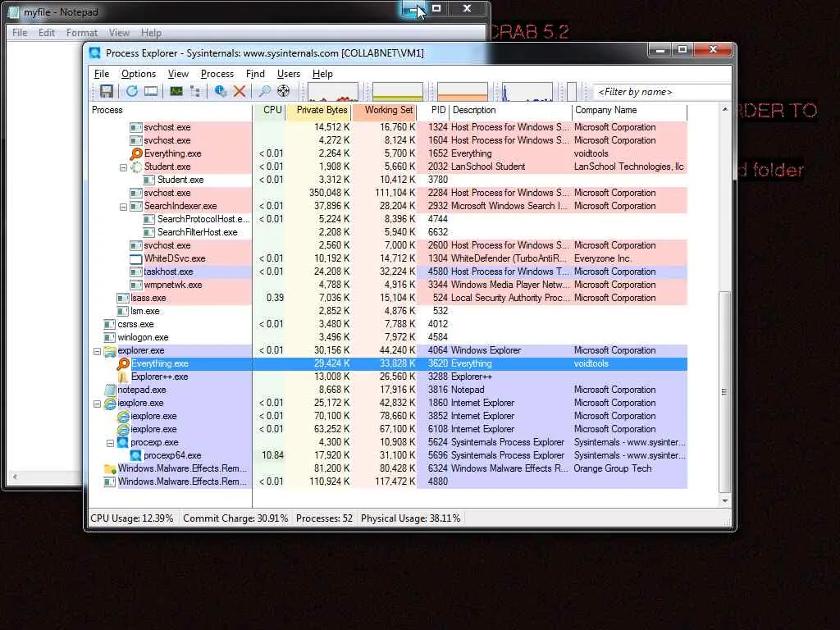This screenshot has width=840, height=630.
Task: Open the View menu in Process Explorer
Action: (178, 74)
